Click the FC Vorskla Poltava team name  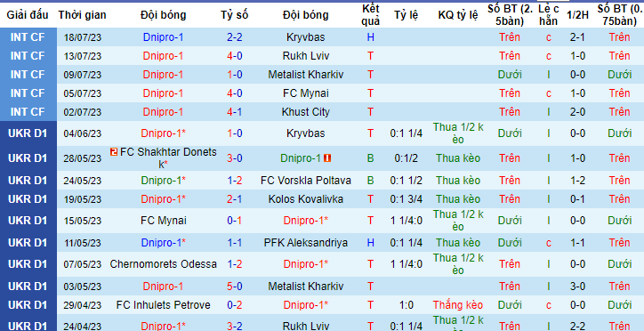306,181
